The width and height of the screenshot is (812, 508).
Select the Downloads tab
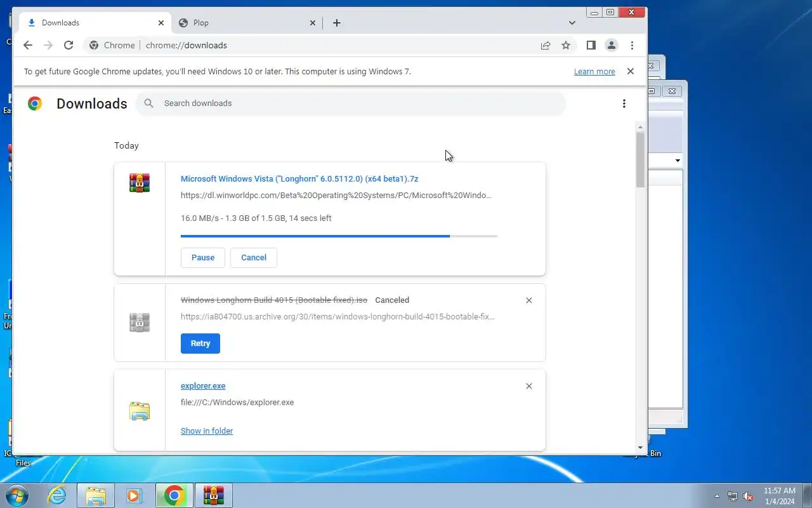95,23
